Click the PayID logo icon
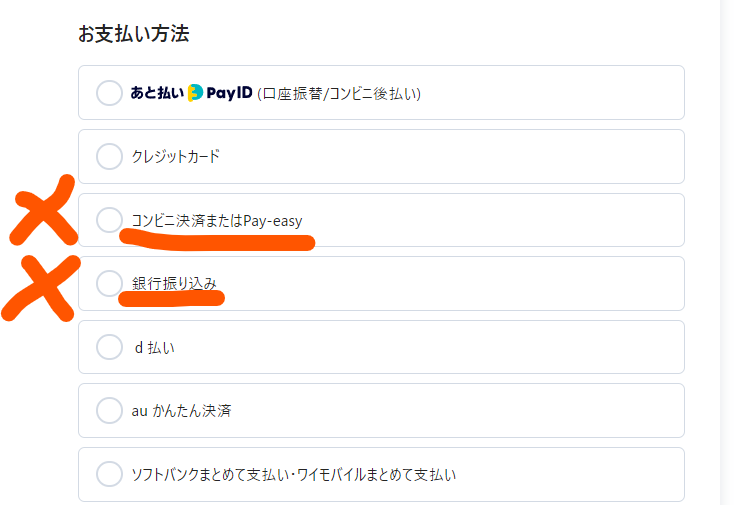Viewport: 752px width, 505px height. click(195, 93)
